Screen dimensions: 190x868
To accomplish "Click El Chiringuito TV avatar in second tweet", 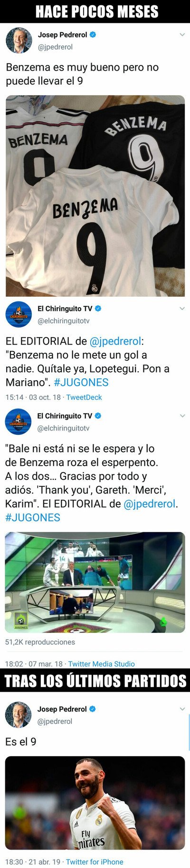I will [x=19, y=314].
